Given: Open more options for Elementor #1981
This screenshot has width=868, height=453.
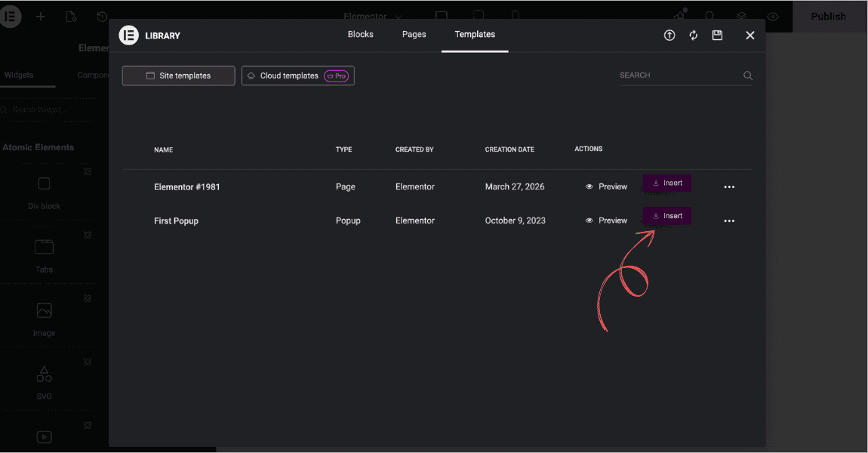Looking at the screenshot, I should pos(729,187).
